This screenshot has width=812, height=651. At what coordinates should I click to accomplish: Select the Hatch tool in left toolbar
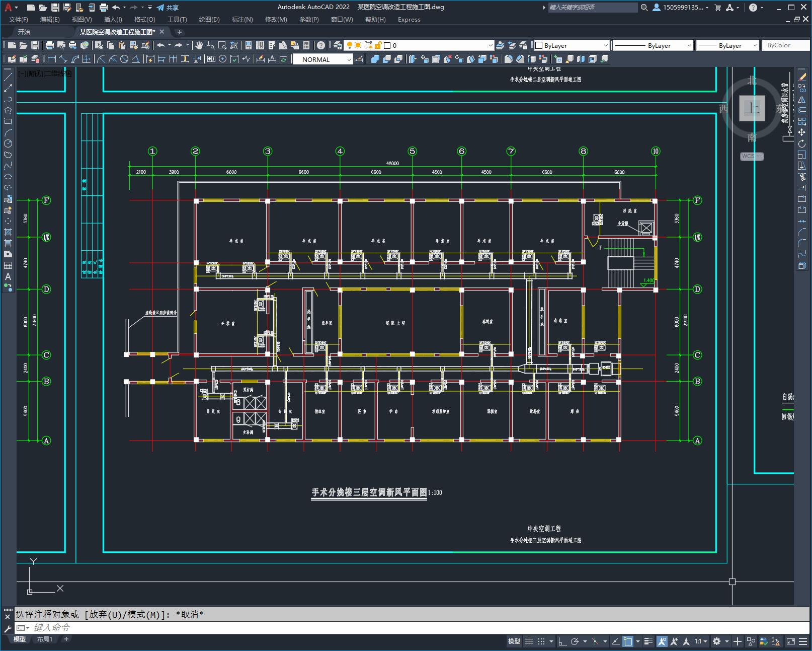[x=8, y=232]
